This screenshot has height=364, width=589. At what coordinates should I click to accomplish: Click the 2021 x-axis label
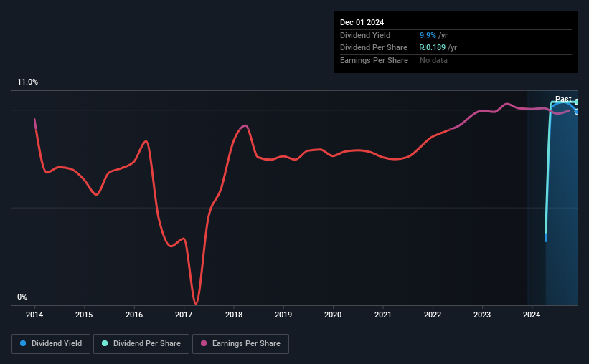point(383,315)
